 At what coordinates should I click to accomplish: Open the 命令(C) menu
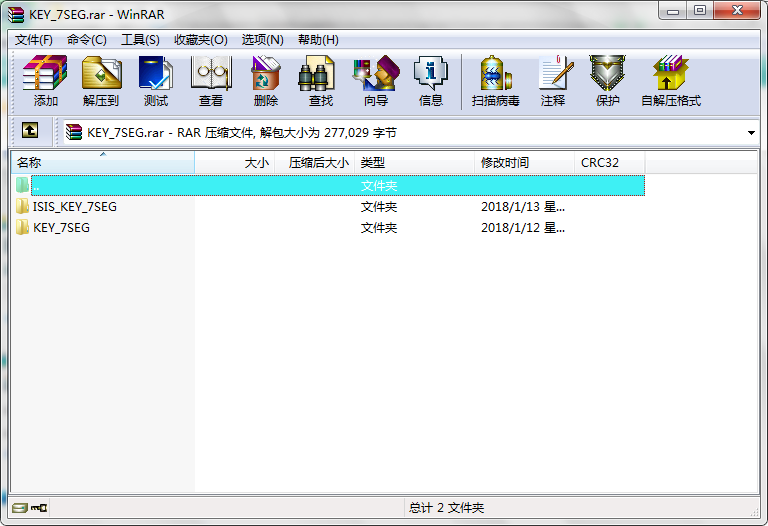[x=87, y=40]
